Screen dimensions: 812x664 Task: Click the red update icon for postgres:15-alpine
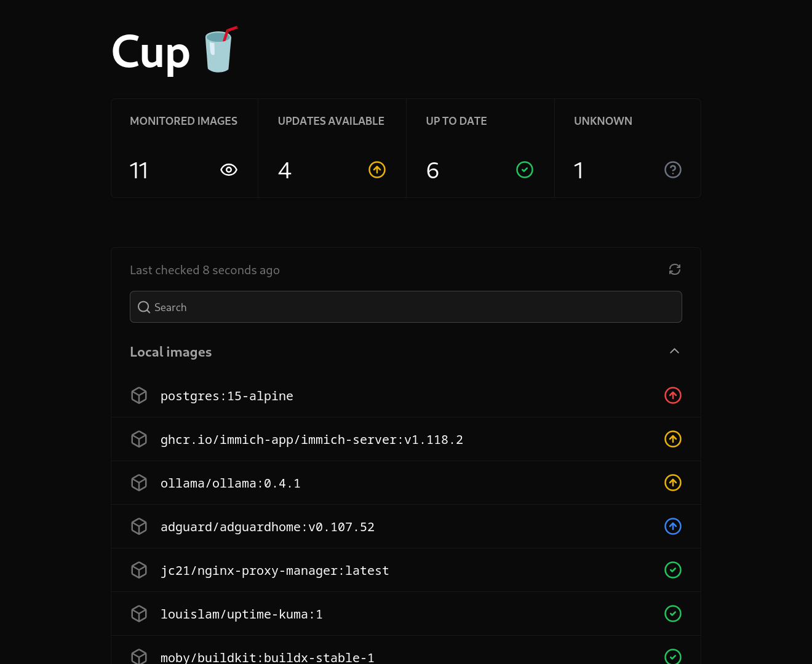(x=673, y=395)
